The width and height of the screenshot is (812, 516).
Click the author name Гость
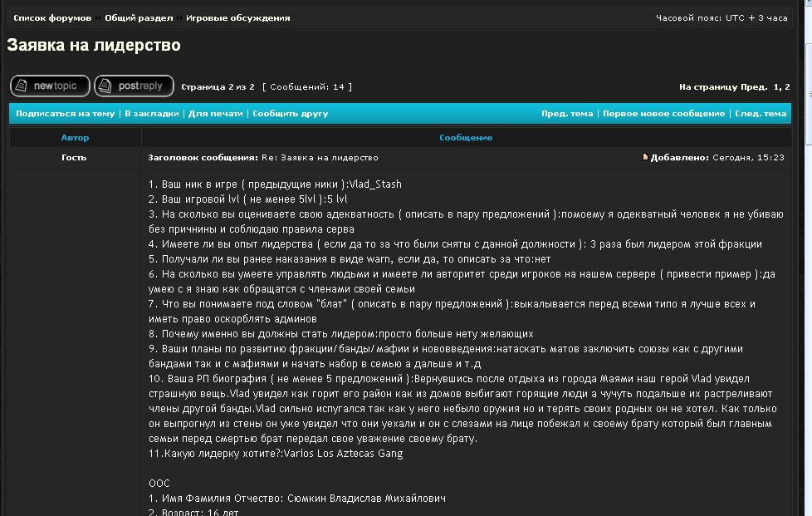point(74,157)
